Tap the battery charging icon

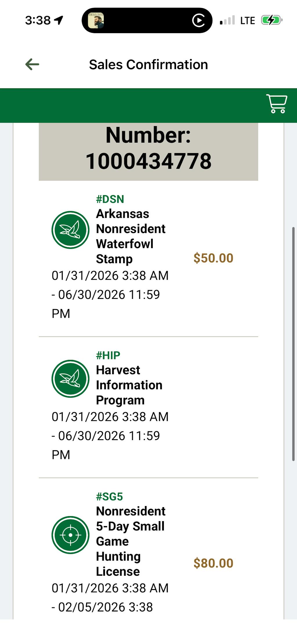coord(271,20)
